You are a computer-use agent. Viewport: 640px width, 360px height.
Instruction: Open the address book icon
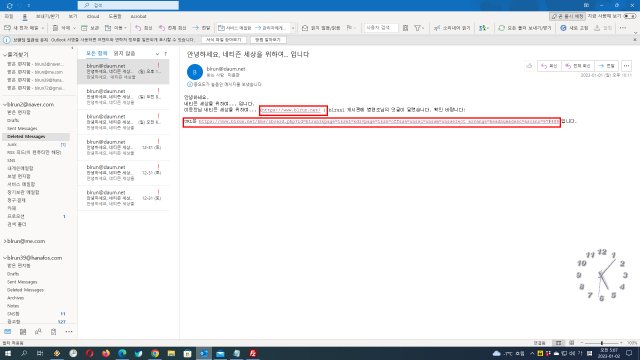(405, 28)
